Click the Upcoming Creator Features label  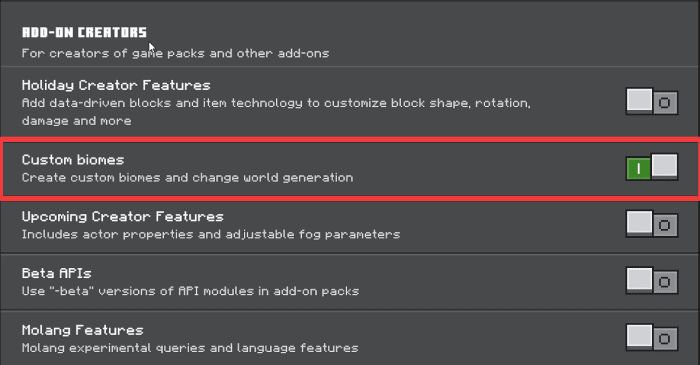123,217
